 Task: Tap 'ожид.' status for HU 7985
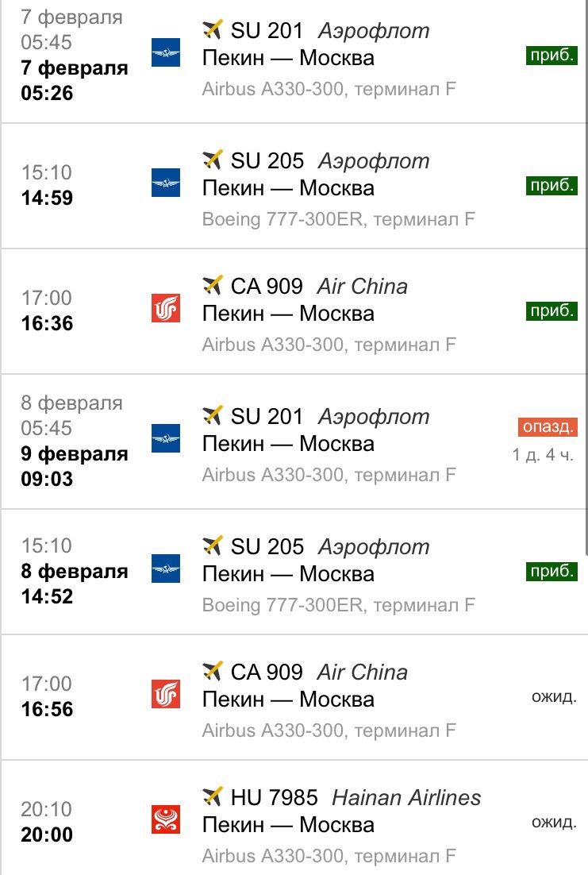click(x=554, y=822)
